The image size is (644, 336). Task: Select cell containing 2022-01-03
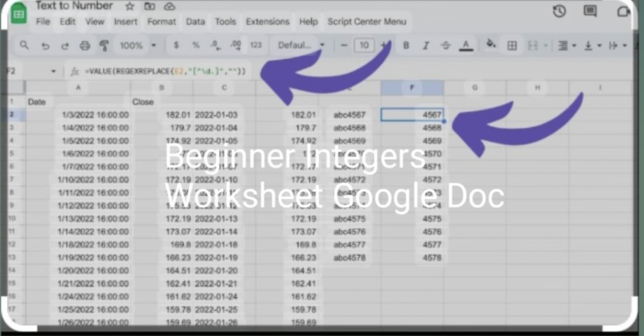224,115
